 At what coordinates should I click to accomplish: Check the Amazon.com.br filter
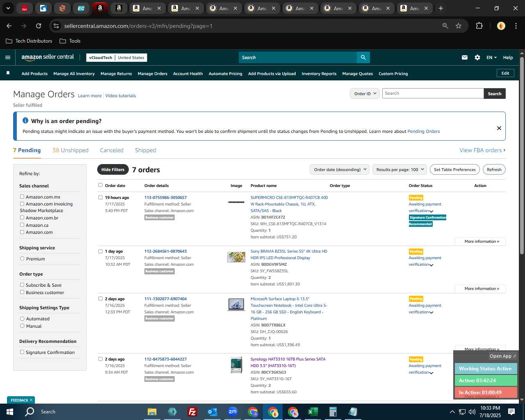click(22, 218)
